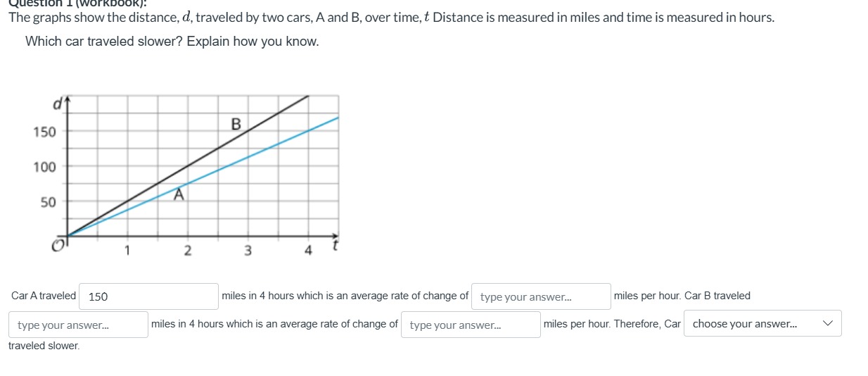Click the 1 label on the t axis
The image size is (868, 376).
click(127, 249)
